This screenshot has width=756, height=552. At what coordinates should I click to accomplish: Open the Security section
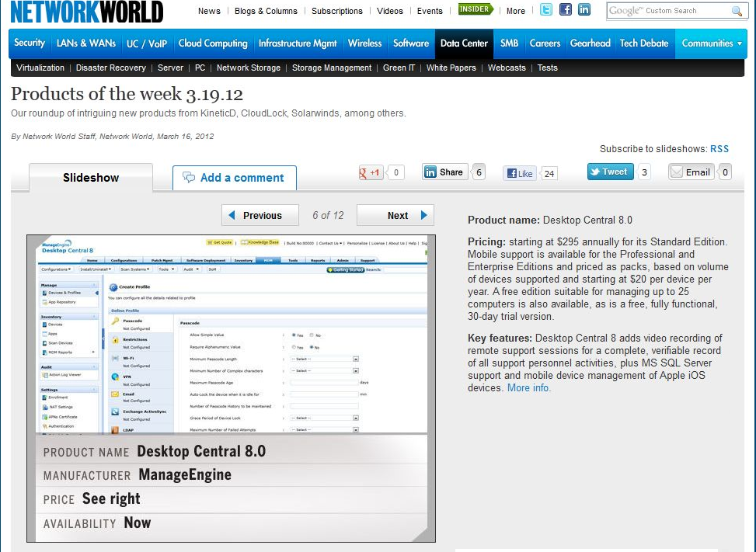click(x=30, y=43)
